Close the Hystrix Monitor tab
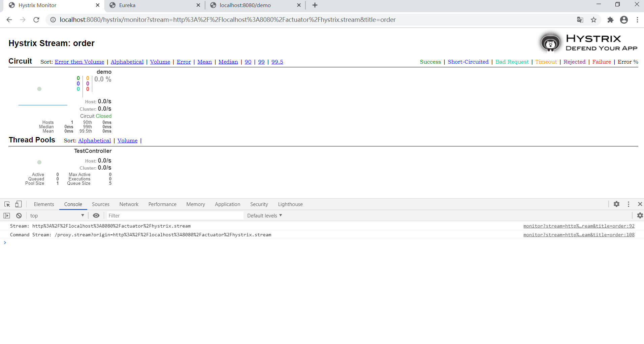The height and width of the screenshot is (344, 644). click(98, 5)
